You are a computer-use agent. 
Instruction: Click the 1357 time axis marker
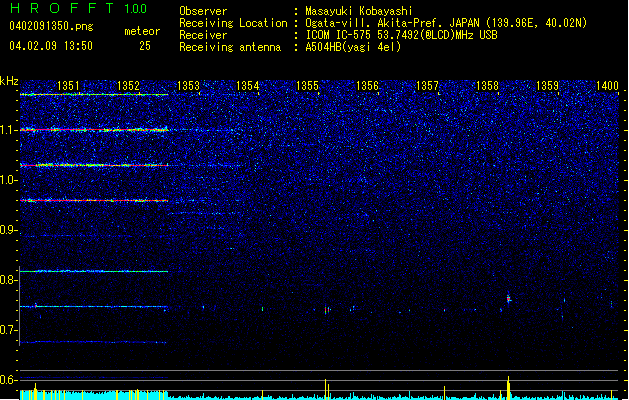(428, 86)
